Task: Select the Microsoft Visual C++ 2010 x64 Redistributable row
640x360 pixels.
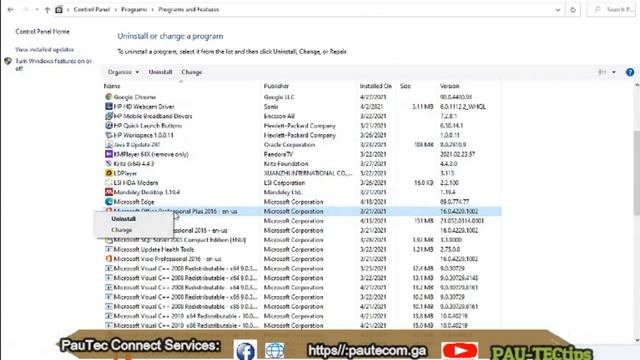Action: (302, 316)
